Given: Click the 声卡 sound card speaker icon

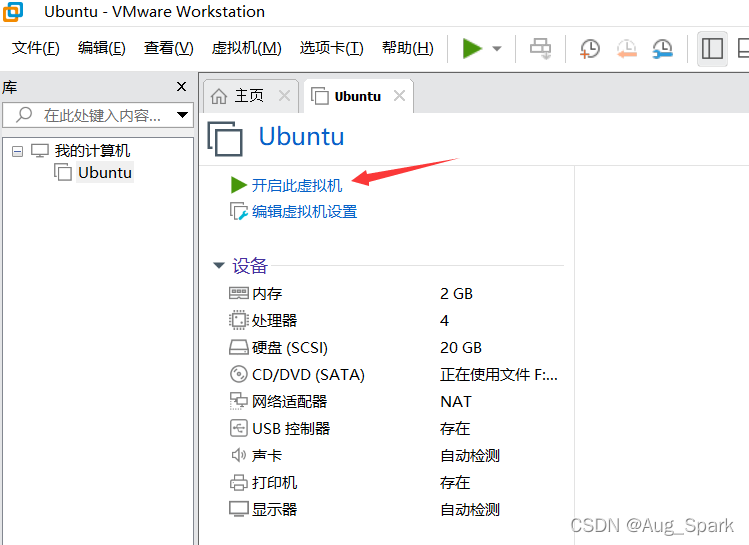Looking at the screenshot, I should point(238,455).
